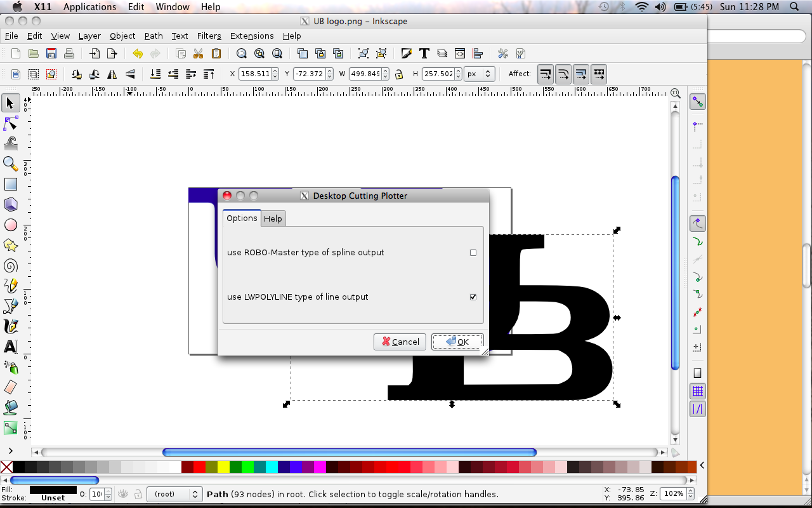Click OK in Desktop Cutting Plotter dialog

click(457, 342)
